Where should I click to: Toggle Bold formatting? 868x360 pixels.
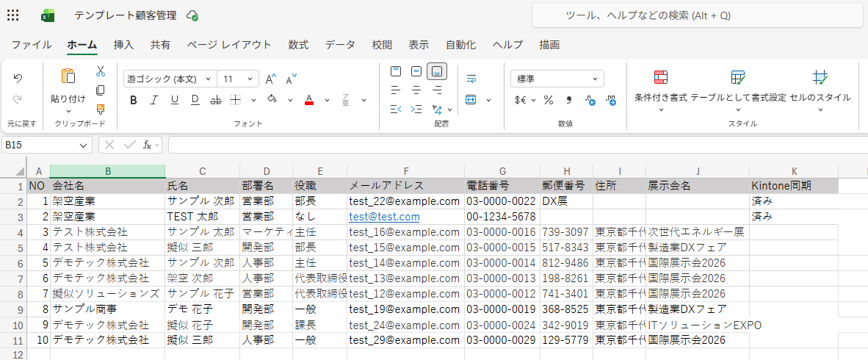(133, 100)
